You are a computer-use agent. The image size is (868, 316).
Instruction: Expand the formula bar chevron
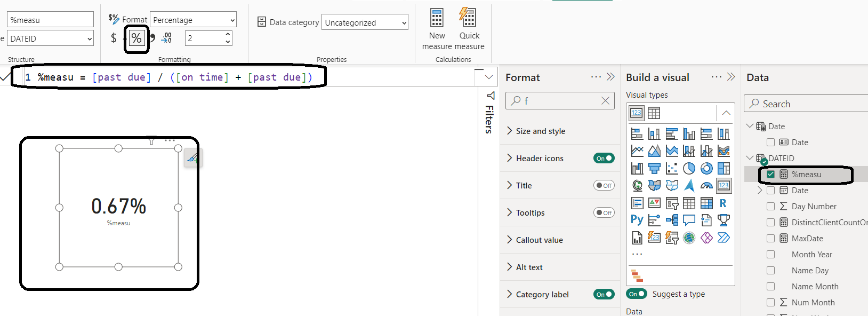point(488,77)
